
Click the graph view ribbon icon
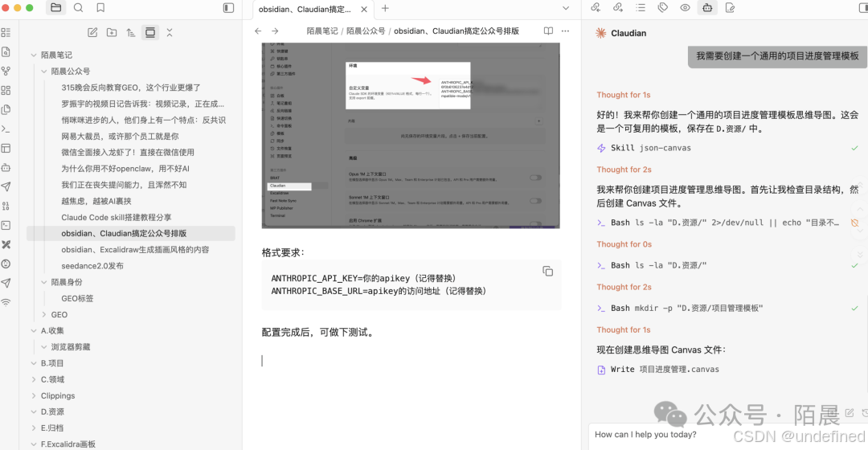tap(6, 72)
